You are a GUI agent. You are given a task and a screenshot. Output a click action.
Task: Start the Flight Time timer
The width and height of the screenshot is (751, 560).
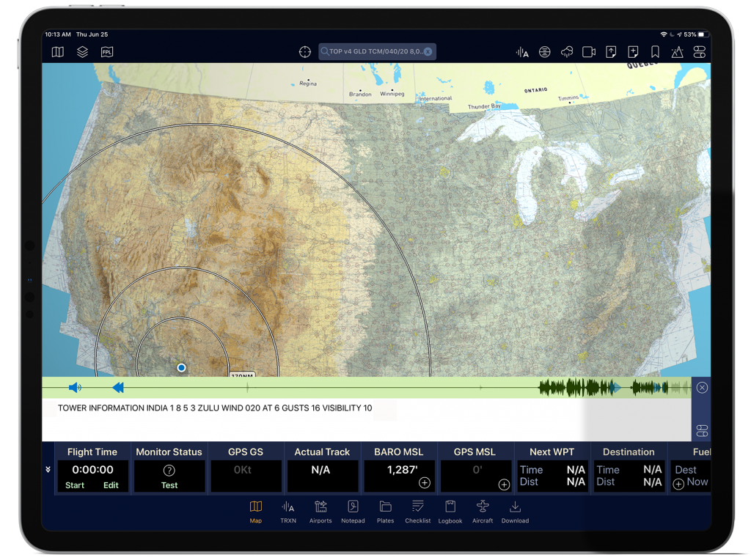pos(75,485)
